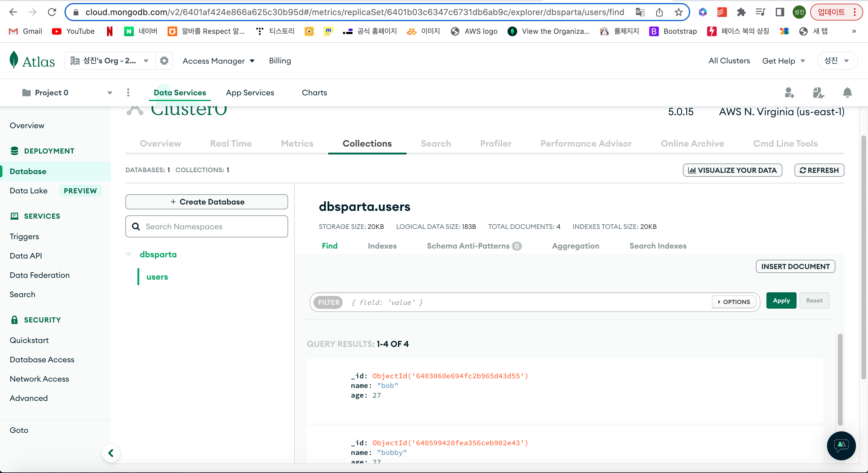Click VISUALIZE YOUR DATA button

coord(732,170)
